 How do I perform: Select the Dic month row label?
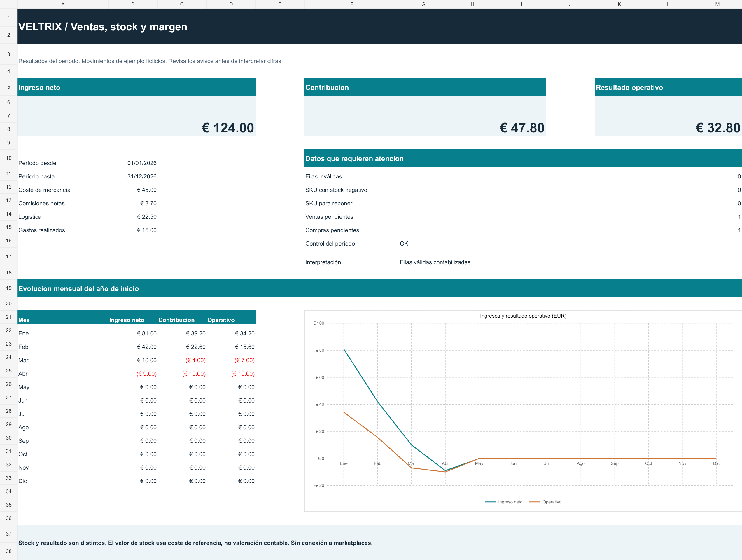(22, 481)
